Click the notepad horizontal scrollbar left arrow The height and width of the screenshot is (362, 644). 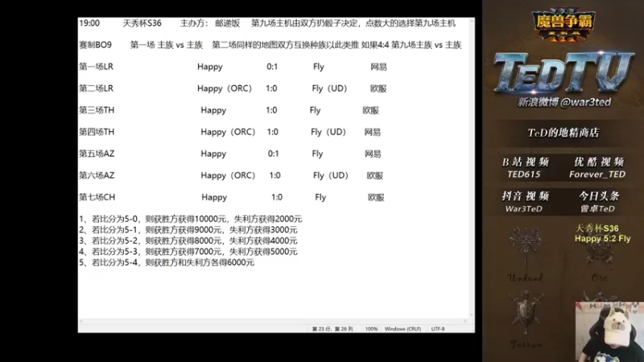point(81,321)
